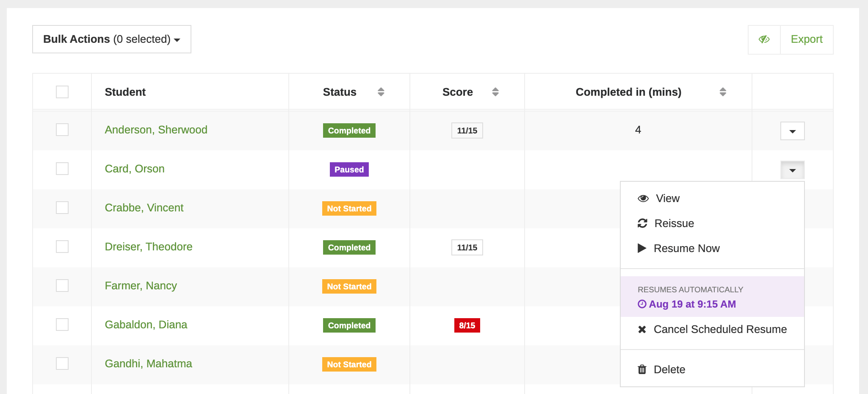Click Completed badge for Dreiser, Theodore
This screenshot has width=868, height=394.
tap(349, 247)
